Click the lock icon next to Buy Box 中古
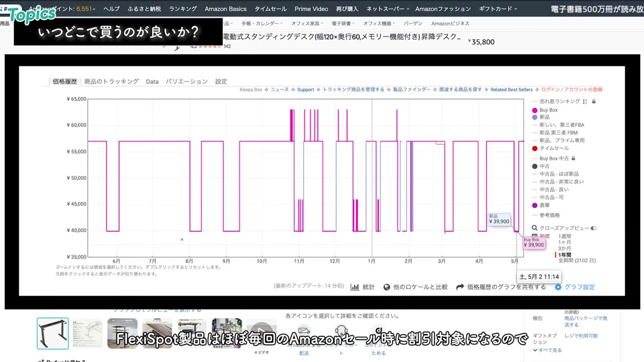644x362 pixels. 574,159
